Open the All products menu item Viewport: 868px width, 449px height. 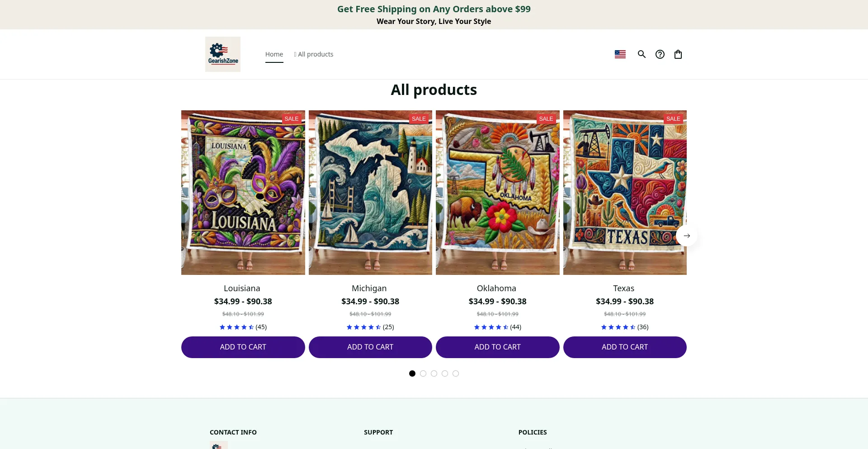coord(315,54)
